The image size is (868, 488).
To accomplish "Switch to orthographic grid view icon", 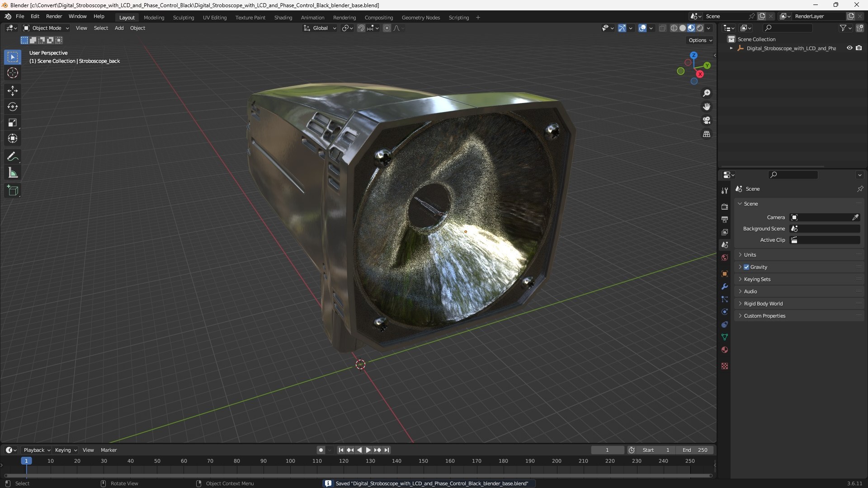I will [706, 134].
